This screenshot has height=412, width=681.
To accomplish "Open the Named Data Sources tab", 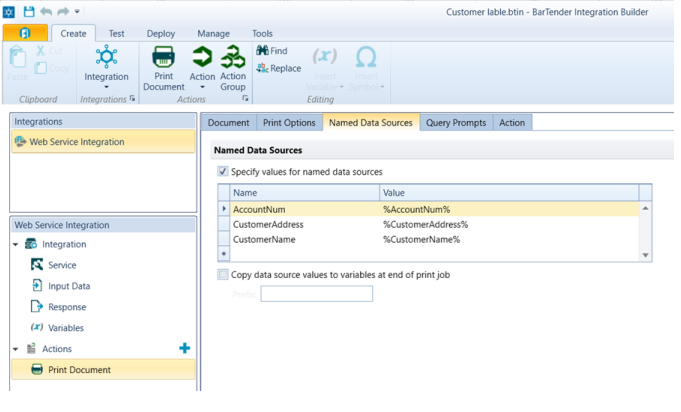I will (x=371, y=123).
